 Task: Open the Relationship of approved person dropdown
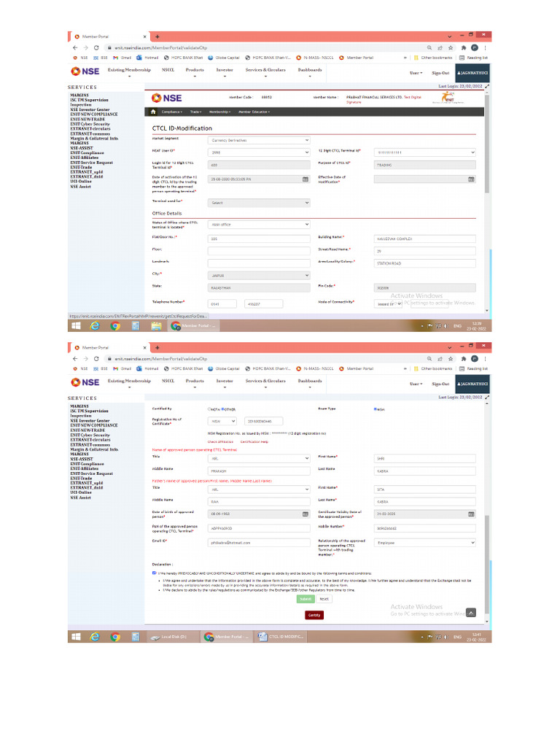tap(425, 543)
